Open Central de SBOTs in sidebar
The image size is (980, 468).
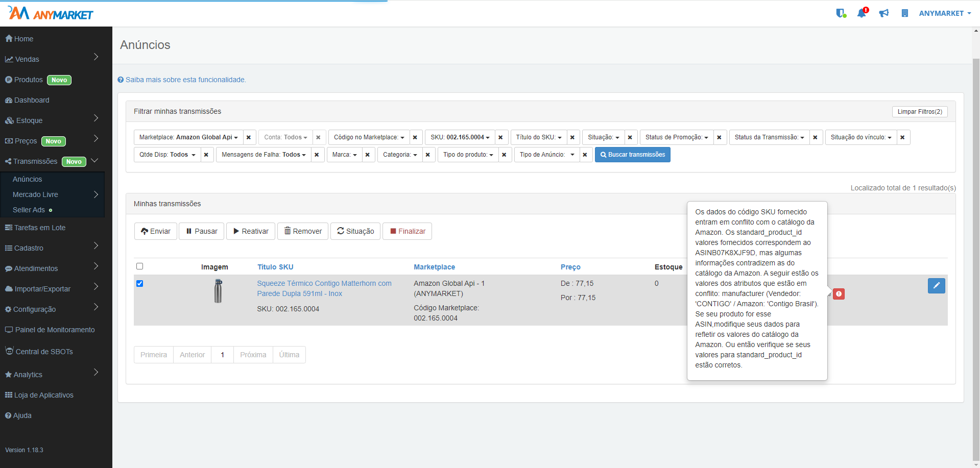[x=39, y=351]
